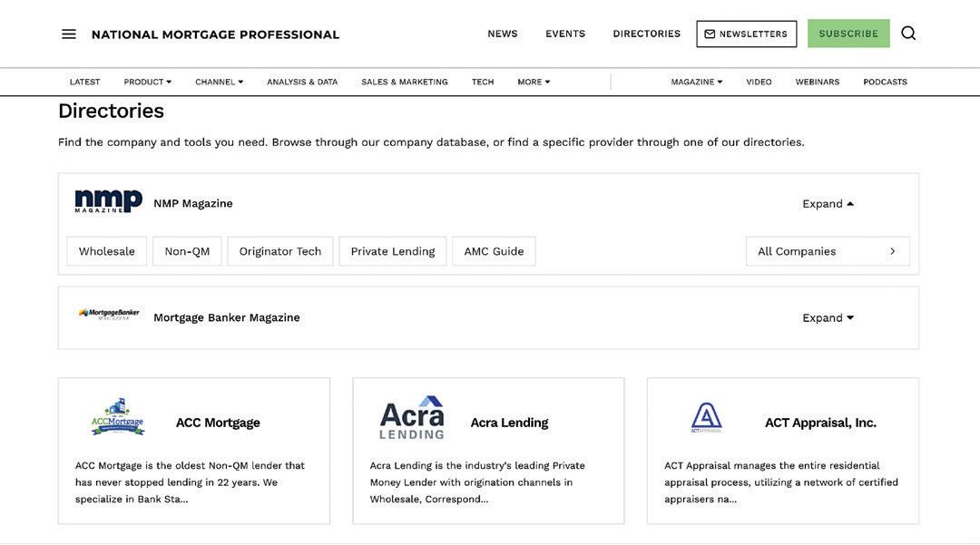
Task: Open All Companies listing
Action: coord(828,251)
